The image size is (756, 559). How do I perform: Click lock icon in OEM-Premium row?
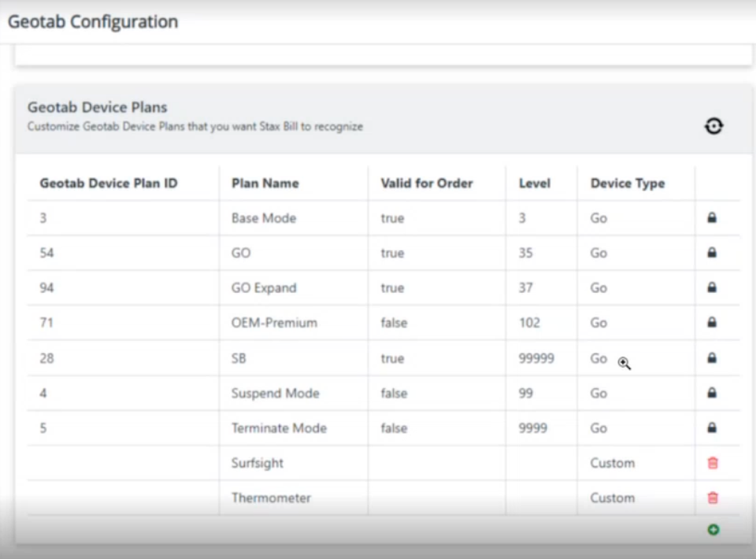tap(712, 322)
